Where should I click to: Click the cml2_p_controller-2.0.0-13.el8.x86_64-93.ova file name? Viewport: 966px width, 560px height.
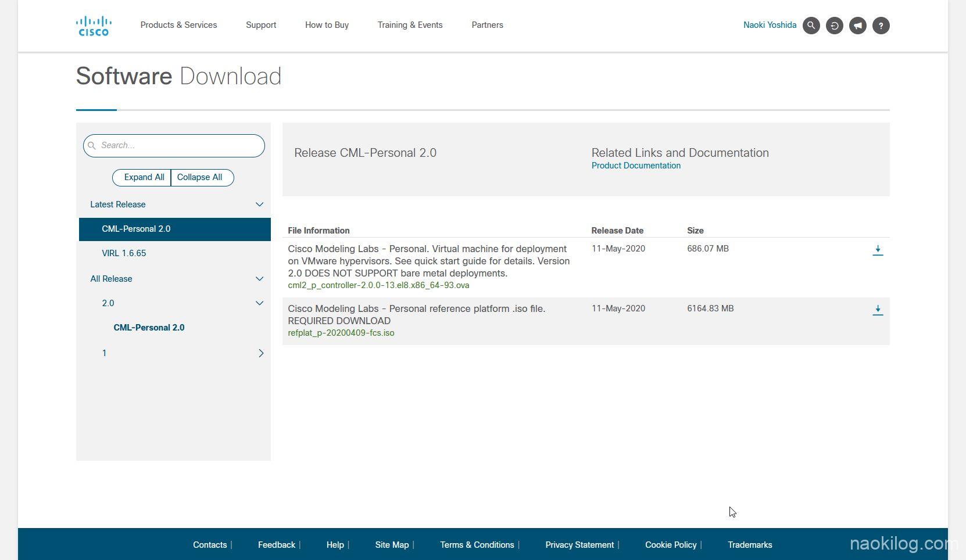(x=378, y=285)
